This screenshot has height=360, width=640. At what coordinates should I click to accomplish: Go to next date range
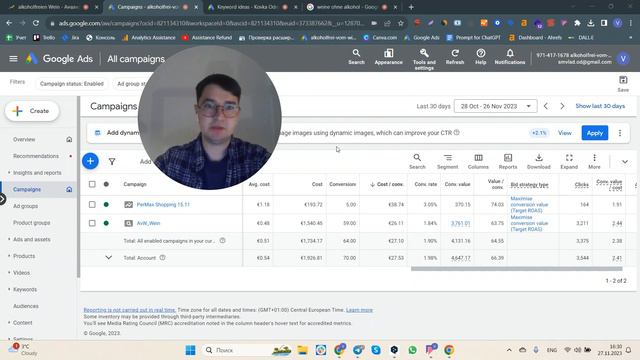(x=562, y=106)
